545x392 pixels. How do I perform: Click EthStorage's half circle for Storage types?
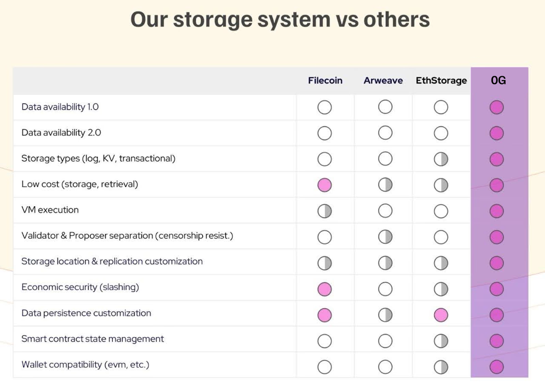(x=441, y=159)
